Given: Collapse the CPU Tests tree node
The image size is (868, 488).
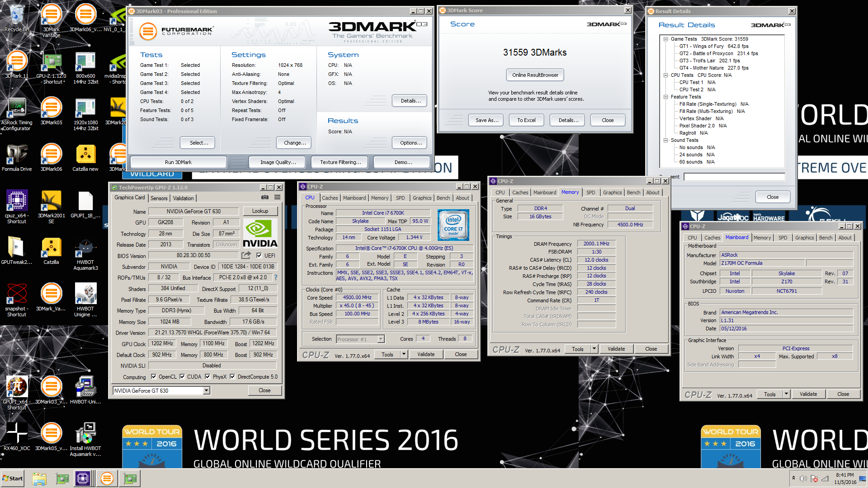Looking at the screenshot, I should pos(666,75).
